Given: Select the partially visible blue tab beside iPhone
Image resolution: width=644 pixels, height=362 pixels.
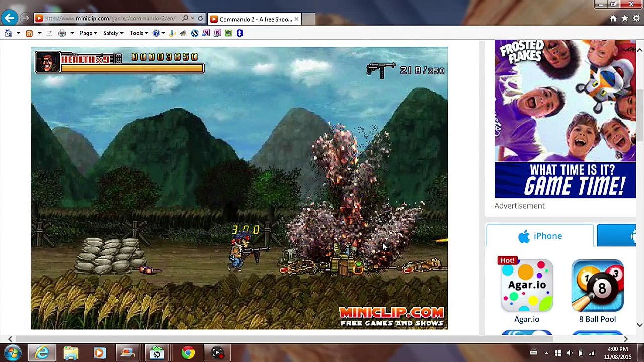Looking at the screenshot, I should tap(617, 236).
